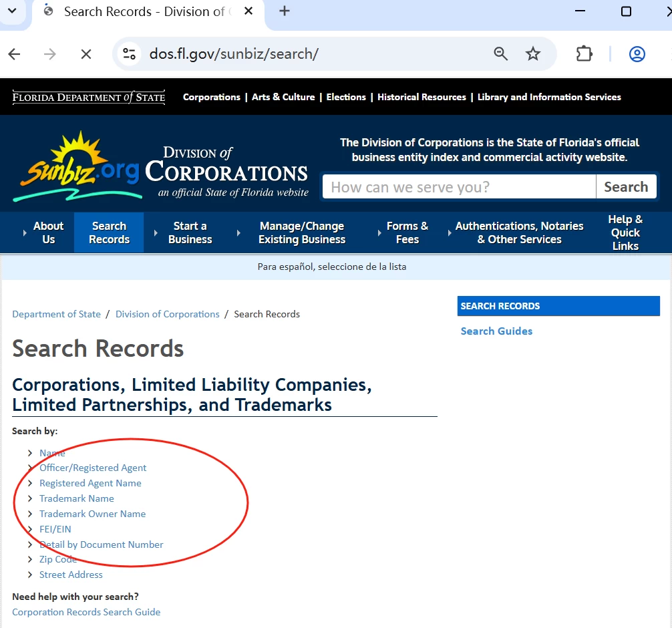Click the browser back arrow
Image resolution: width=672 pixels, height=628 pixels.
(15, 54)
